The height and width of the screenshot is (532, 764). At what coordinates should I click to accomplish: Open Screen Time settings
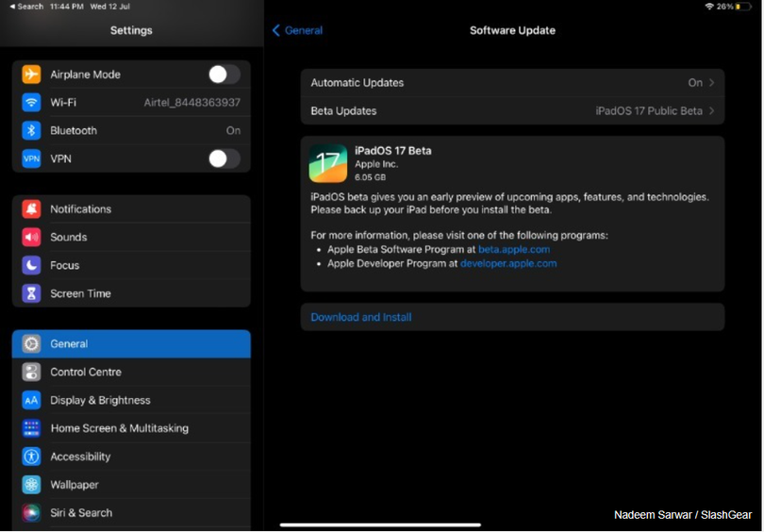coord(131,293)
